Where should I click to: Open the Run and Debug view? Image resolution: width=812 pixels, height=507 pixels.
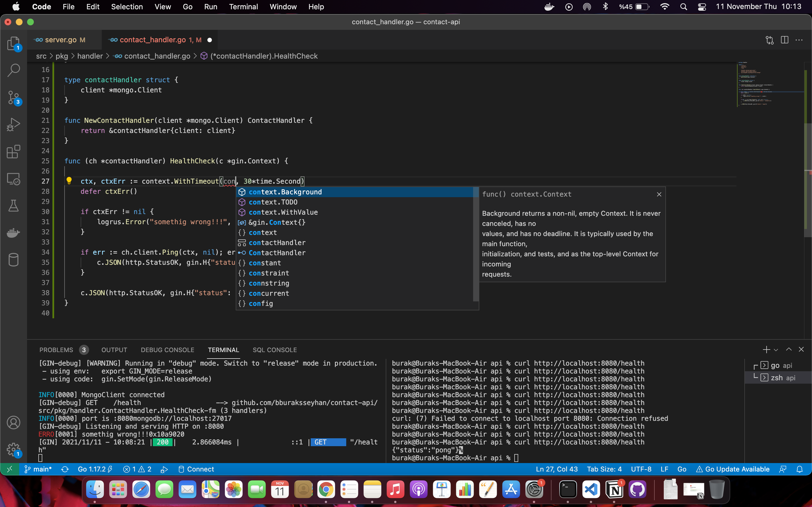(14, 124)
